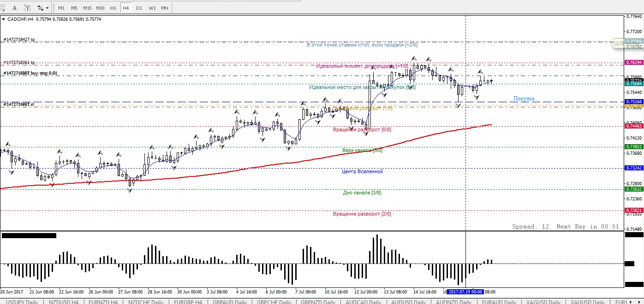This screenshot has height=304, width=644.
Task: Switch chart to M5 timeframe
Action: [74, 8]
